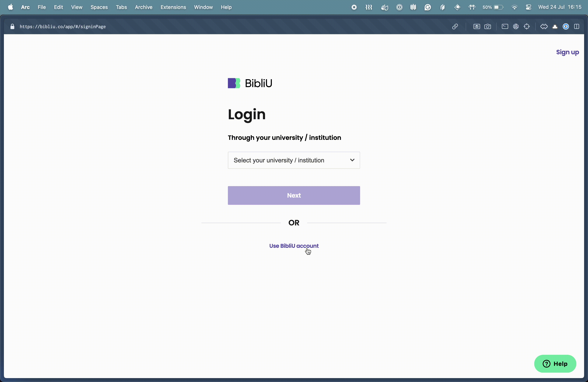This screenshot has height=382, width=588.
Task: Click the Sign up link
Action: (567, 52)
